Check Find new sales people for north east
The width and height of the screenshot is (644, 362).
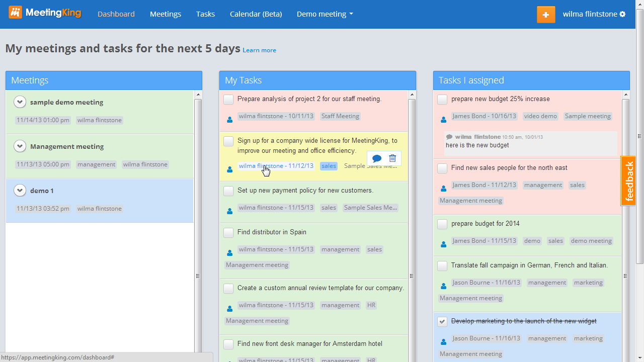point(442,168)
